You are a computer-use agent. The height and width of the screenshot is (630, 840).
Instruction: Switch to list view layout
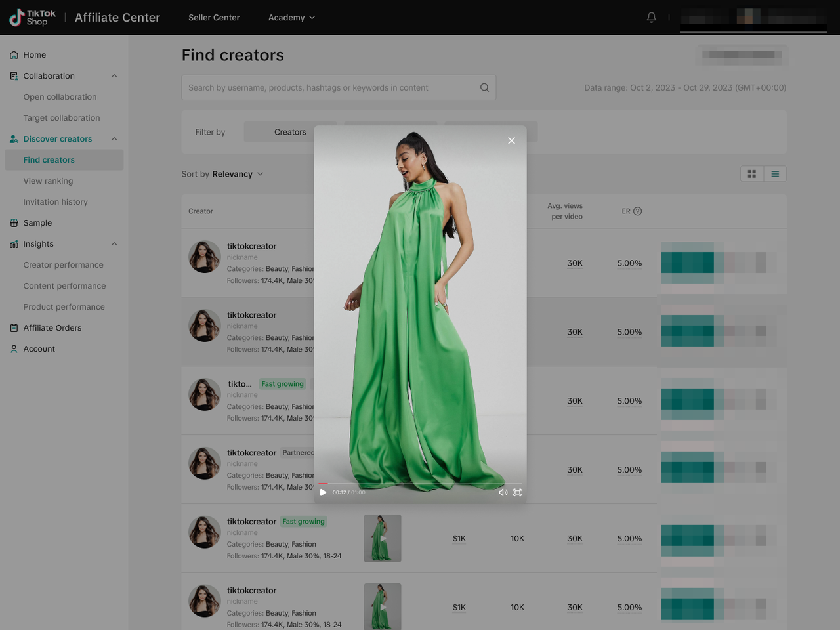click(775, 174)
